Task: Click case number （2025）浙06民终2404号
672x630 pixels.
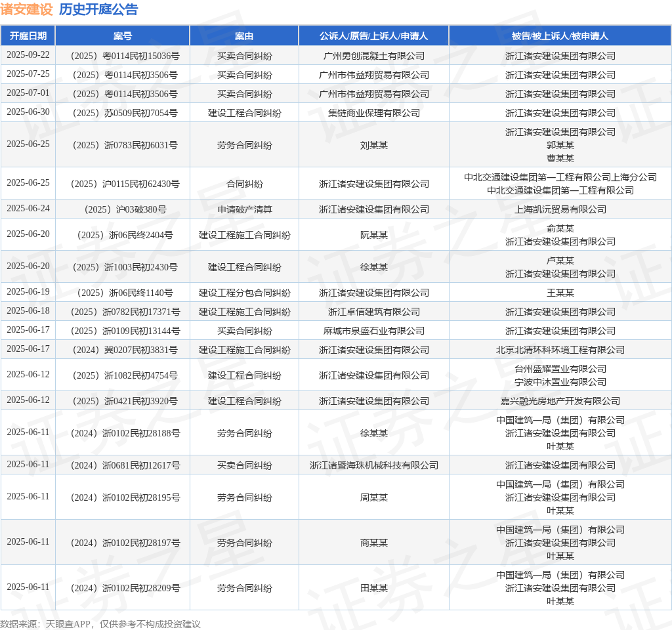Action: 123,235
